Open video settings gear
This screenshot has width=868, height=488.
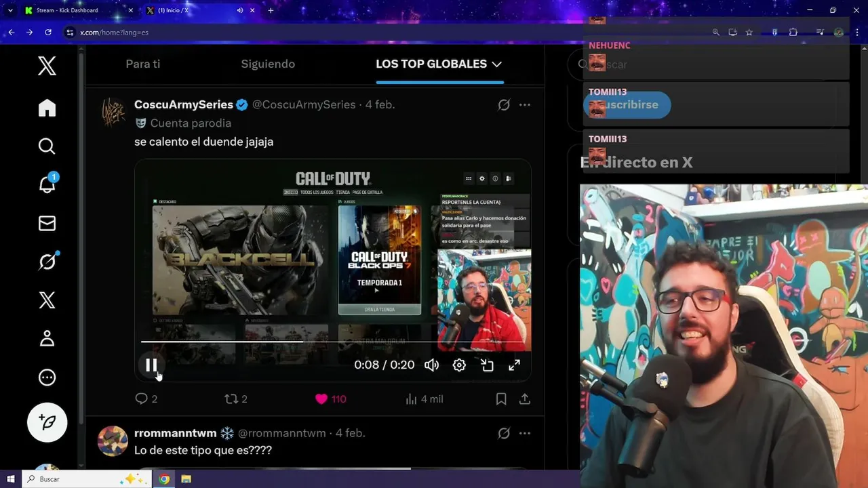(459, 365)
